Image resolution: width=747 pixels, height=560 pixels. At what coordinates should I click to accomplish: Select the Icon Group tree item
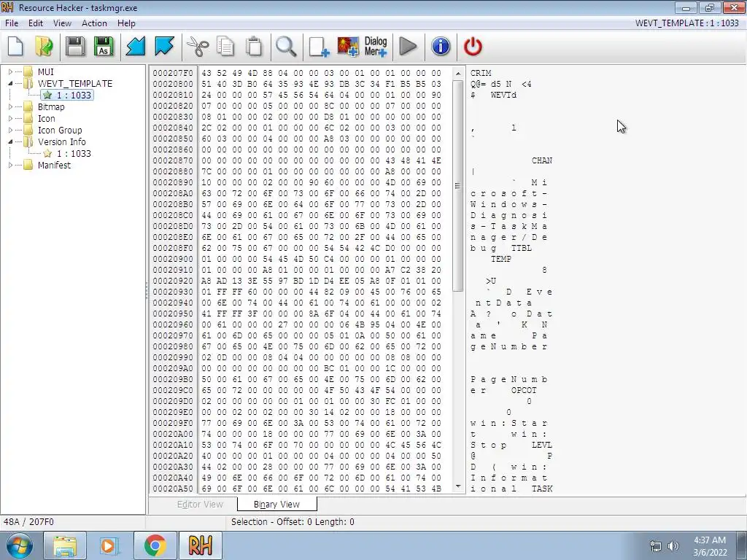tap(60, 130)
